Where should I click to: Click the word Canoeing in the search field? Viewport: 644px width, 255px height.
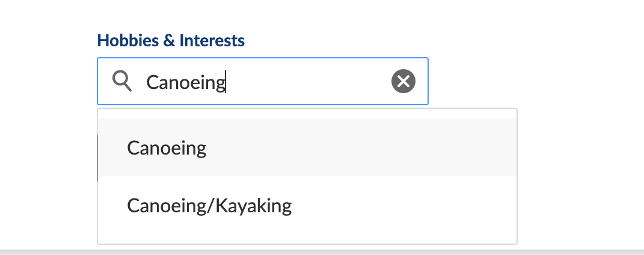point(185,82)
